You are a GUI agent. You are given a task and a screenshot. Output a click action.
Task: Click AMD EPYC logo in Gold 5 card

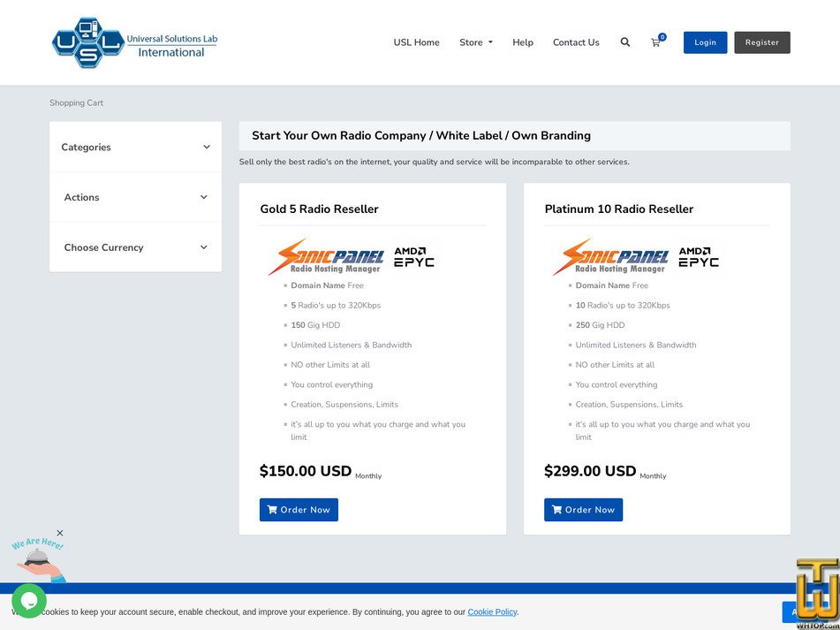coord(414,257)
